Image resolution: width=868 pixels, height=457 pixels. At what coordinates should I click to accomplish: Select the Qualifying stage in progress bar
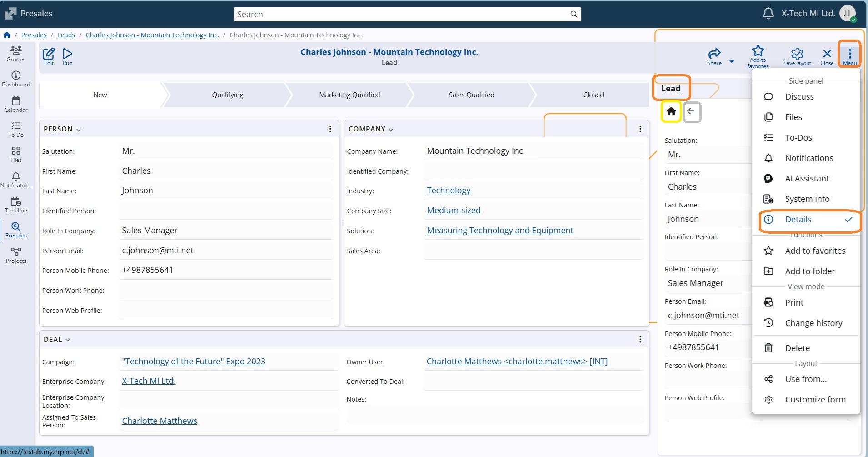[x=227, y=95]
